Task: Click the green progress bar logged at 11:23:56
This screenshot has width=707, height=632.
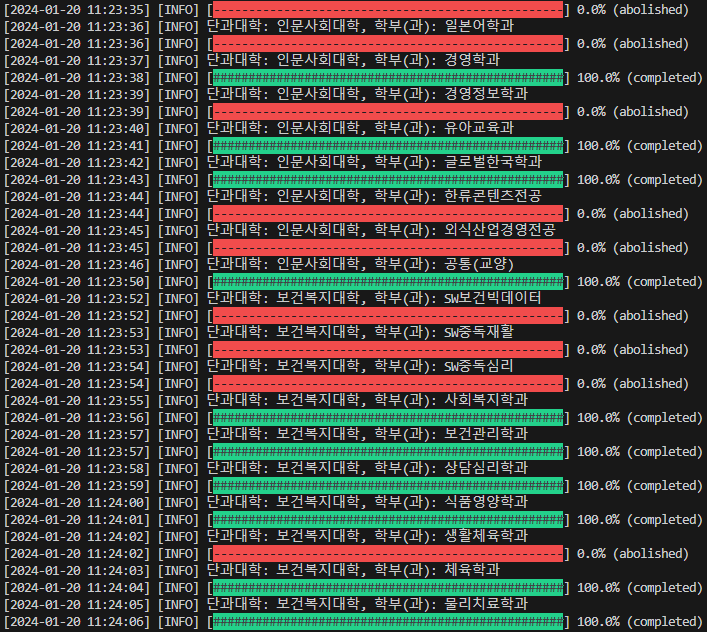Action: (388, 417)
